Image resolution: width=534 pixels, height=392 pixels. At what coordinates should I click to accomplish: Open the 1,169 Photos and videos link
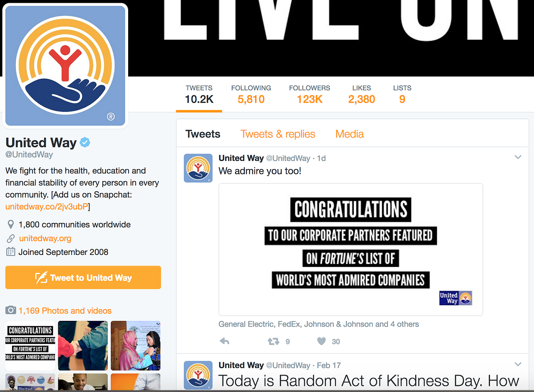click(65, 311)
